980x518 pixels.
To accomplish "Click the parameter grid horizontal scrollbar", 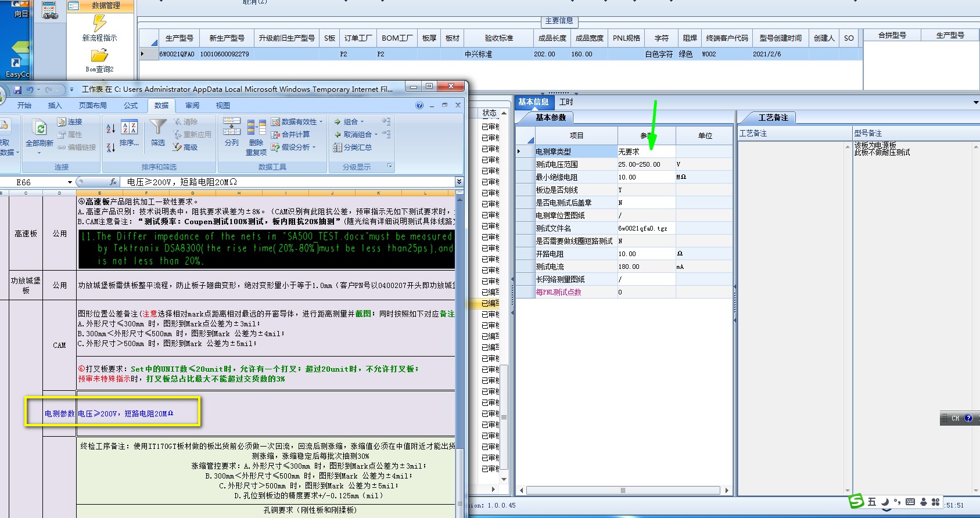I will 623,491.
